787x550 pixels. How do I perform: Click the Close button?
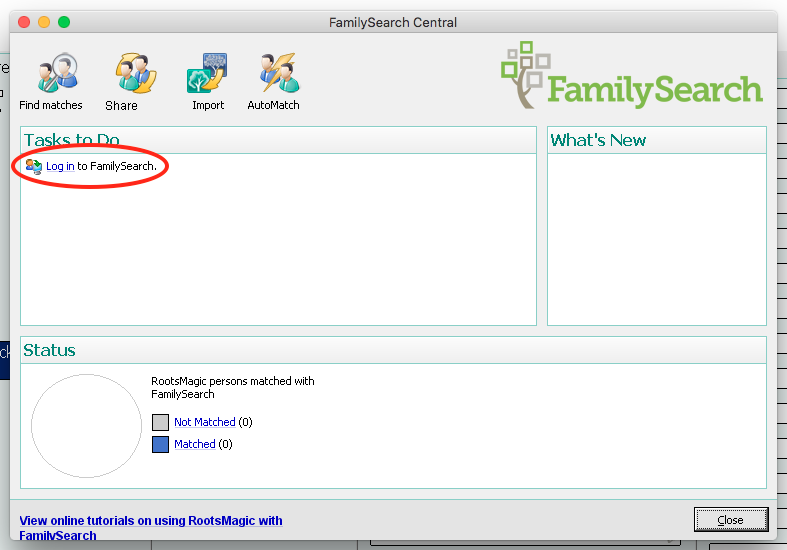point(731,520)
